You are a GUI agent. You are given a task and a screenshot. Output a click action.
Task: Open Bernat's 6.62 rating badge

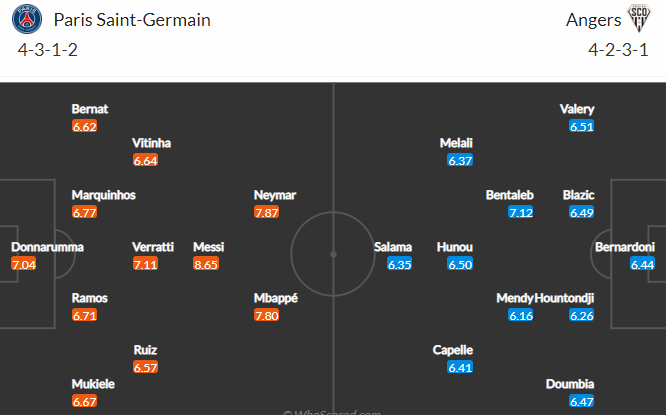coord(85,126)
